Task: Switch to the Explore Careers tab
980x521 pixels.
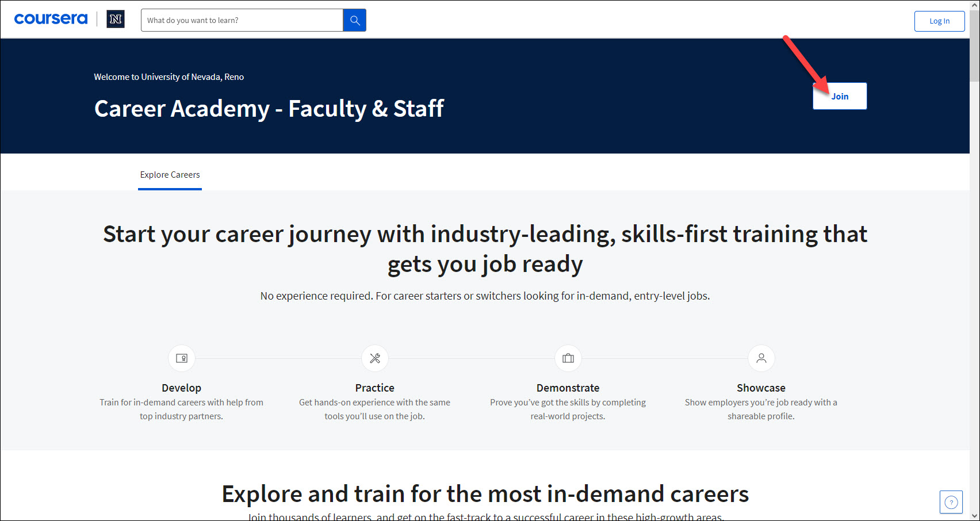Action: click(170, 174)
